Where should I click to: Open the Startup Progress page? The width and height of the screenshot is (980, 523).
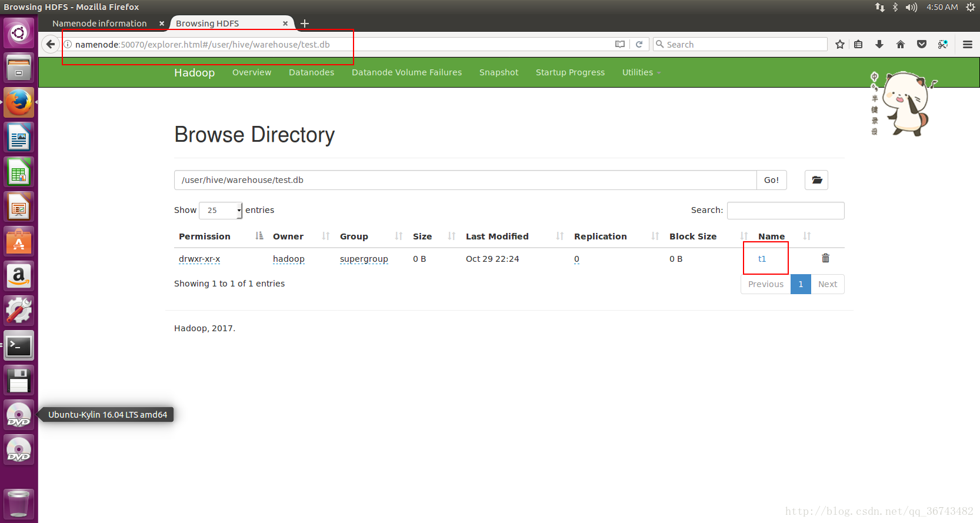pos(570,72)
